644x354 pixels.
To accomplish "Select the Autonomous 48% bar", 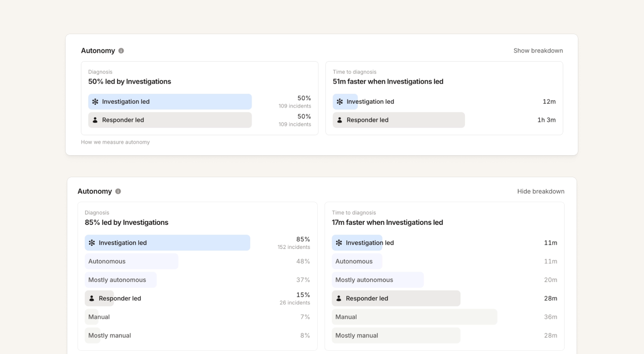I will click(x=131, y=261).
